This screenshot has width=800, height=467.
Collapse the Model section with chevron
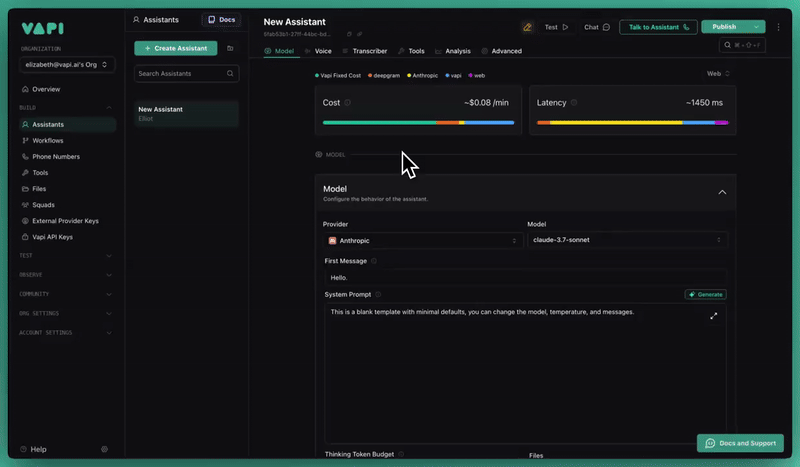point(722,192)
